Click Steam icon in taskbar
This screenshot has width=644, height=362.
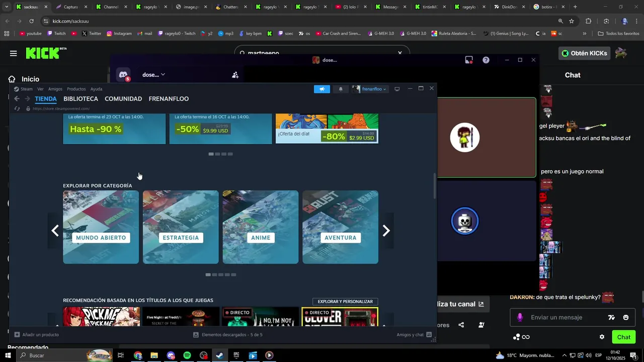click(220, 355)
